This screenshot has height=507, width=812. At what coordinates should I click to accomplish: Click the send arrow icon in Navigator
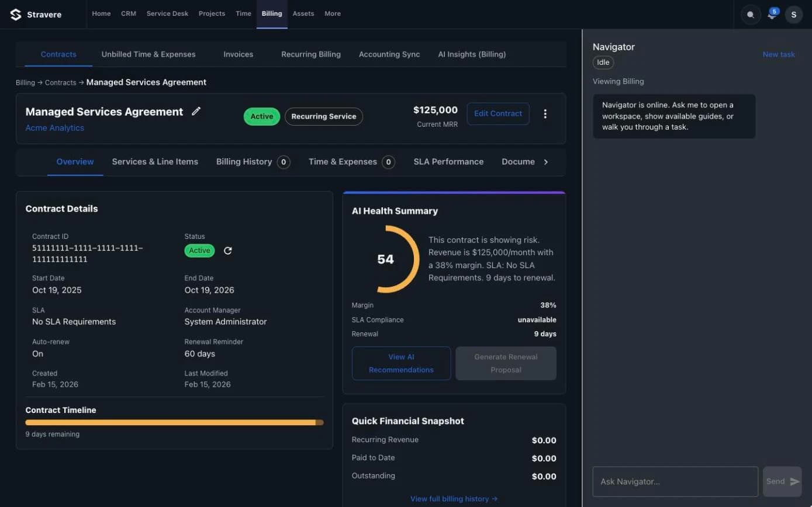click(x=794, y=481)
